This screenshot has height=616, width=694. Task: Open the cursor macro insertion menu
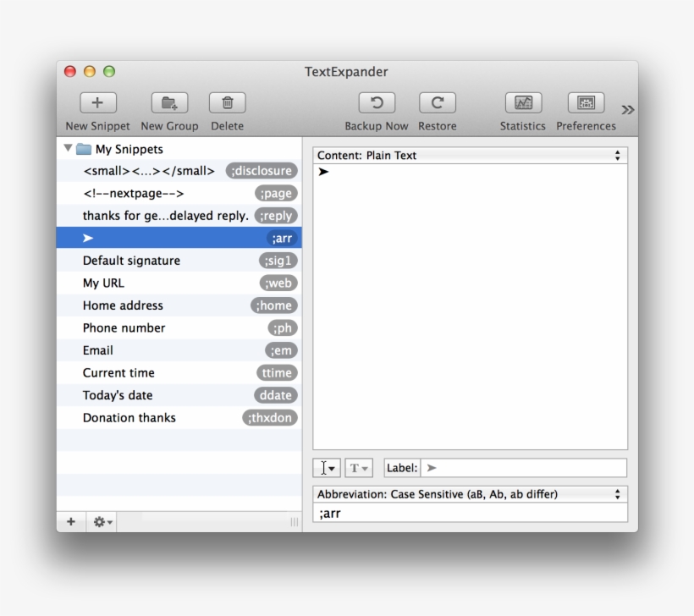(x=326, y=467)
